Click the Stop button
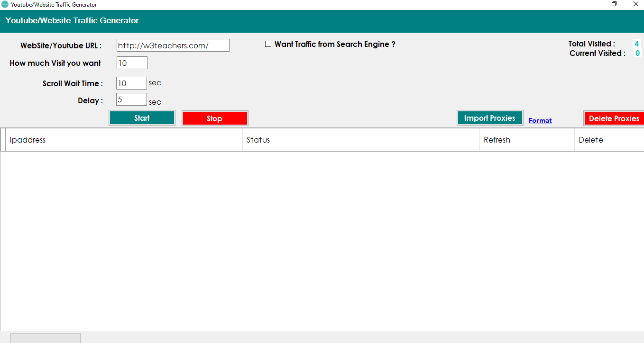This screenshot has width=644, height=343. pos(215,117)
